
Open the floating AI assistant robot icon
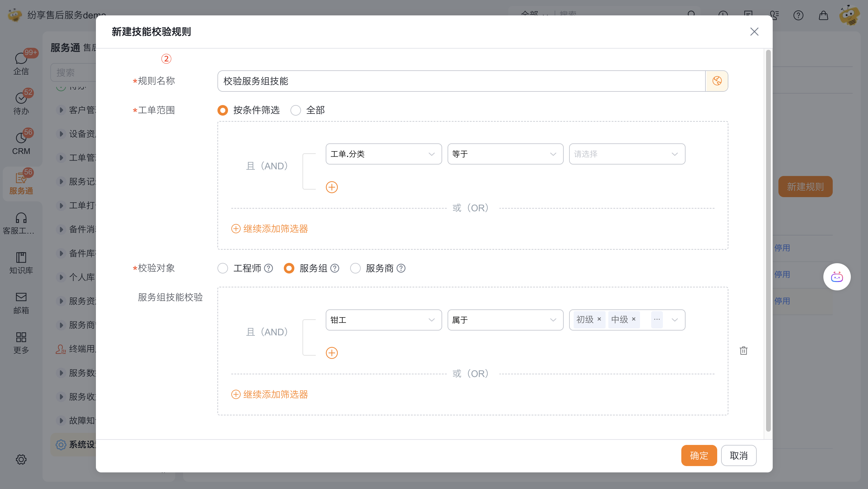pyautogui.click(x=836, y=277)
